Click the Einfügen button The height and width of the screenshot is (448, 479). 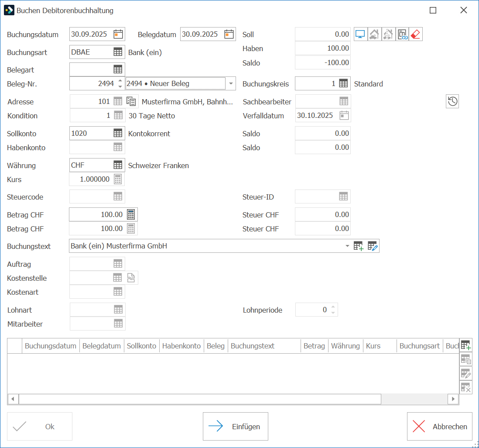[236, 427]
